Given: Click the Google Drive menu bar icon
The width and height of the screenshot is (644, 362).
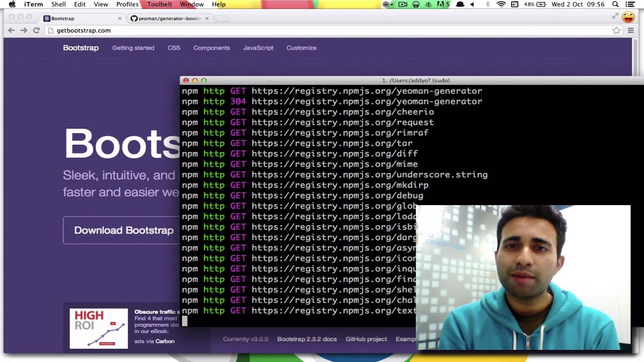Looking at the screenshot, I should point(429,4).
